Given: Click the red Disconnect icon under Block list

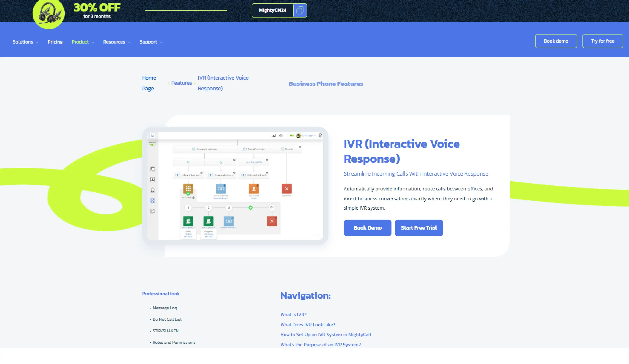Looking at the screenshot, I should point(287,189).
